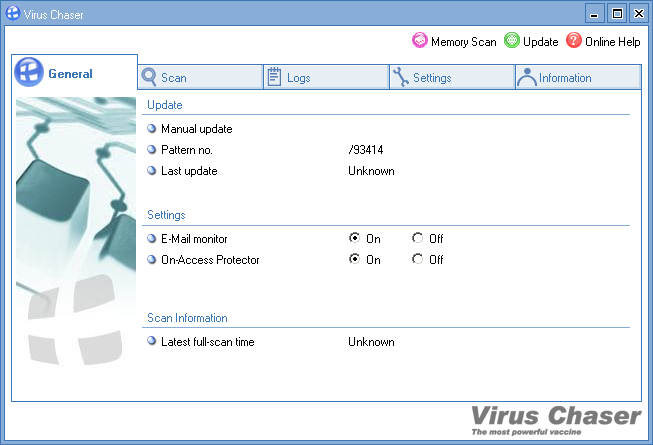
Task: Click the Last update Unknown value
Action: pyautogui.click(x=371, y=171)
